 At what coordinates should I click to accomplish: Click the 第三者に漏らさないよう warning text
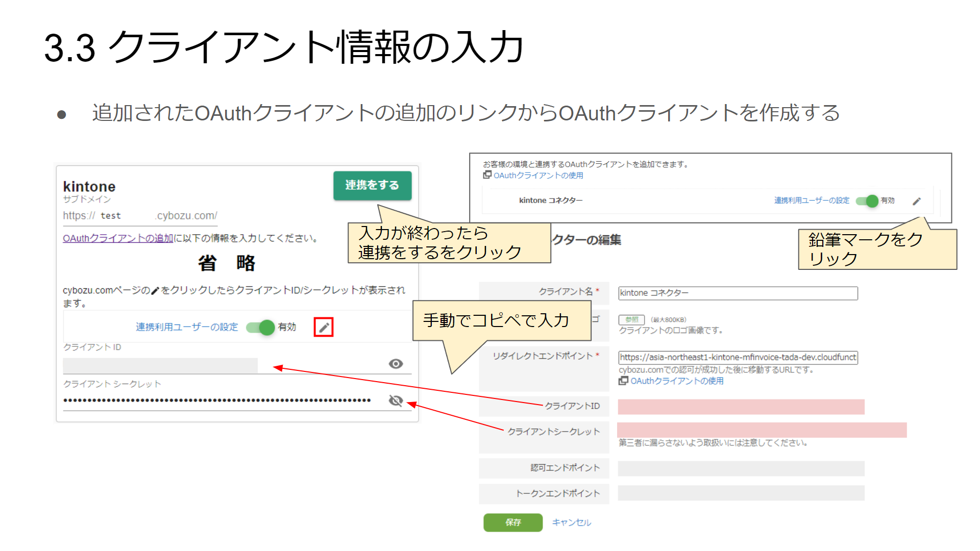click(713, 443)
